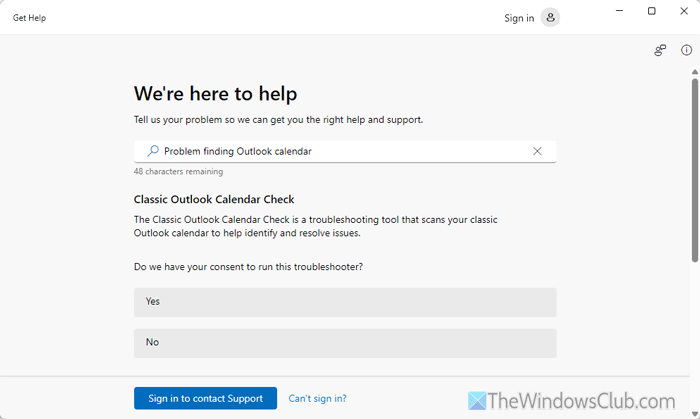Viewport: 700px width, 419px height.
Task: Click the magnifier search icon
Action: click(x=153, y=151)
